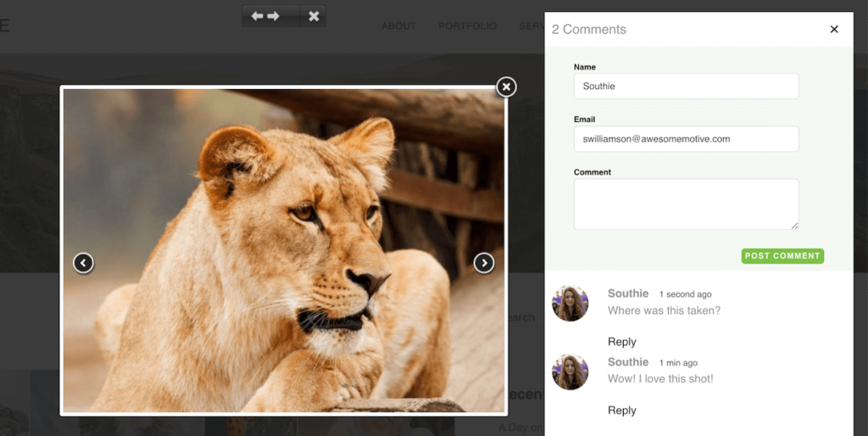Click the lioness photo in the lightbox

283,250
